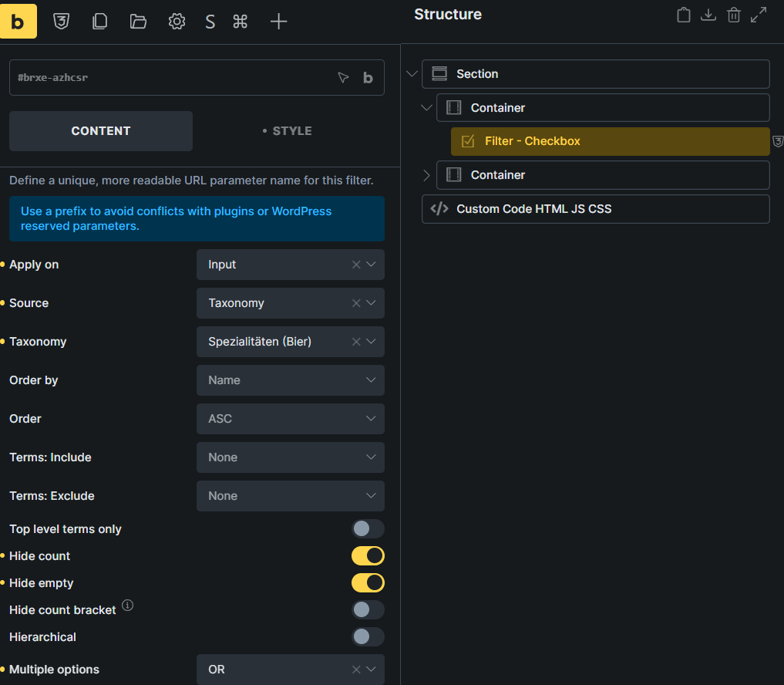This screenshot has height=685, width=784.
Task: Click the Bricks logo button
Action: tap(19, 22)
